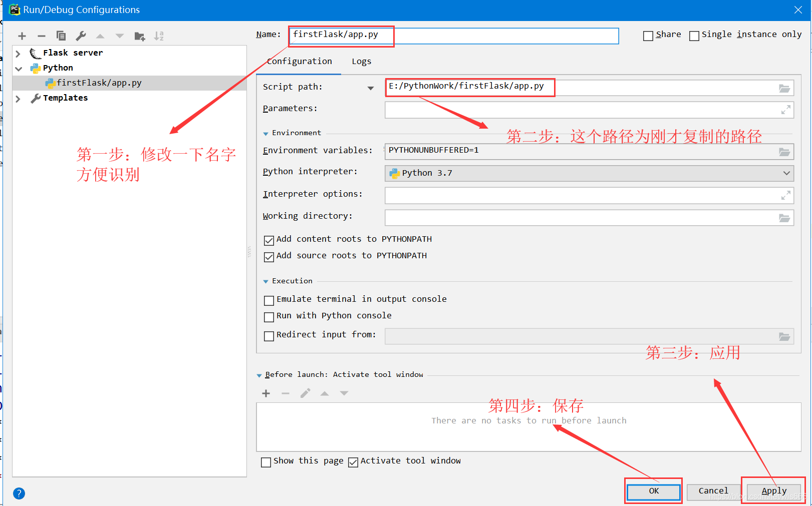This screenshot has height=506, width=812.
Task: Click the Apply button
Action: coord(774,491)
